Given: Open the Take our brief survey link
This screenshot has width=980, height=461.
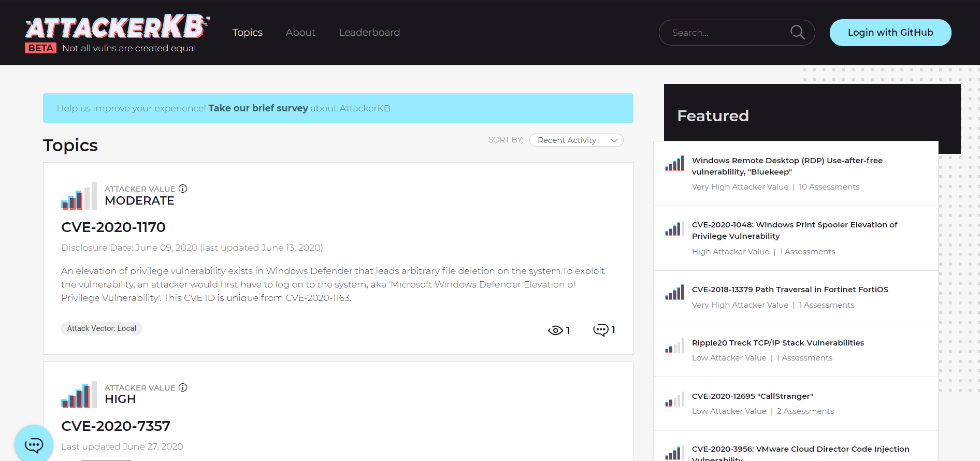Looking at the screenshot, I should pyautogui.click(x=258, y=108).
